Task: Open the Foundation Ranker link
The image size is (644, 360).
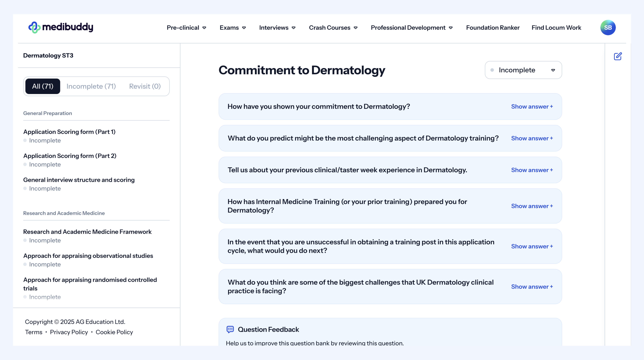Action: (x=492, y=28)
